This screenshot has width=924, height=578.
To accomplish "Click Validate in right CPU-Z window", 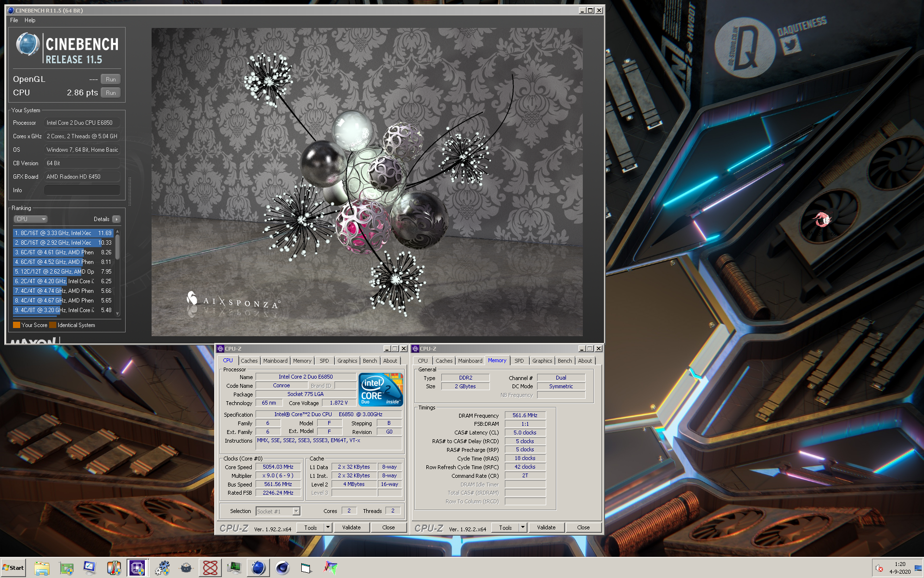I will [x=546, y=527].
